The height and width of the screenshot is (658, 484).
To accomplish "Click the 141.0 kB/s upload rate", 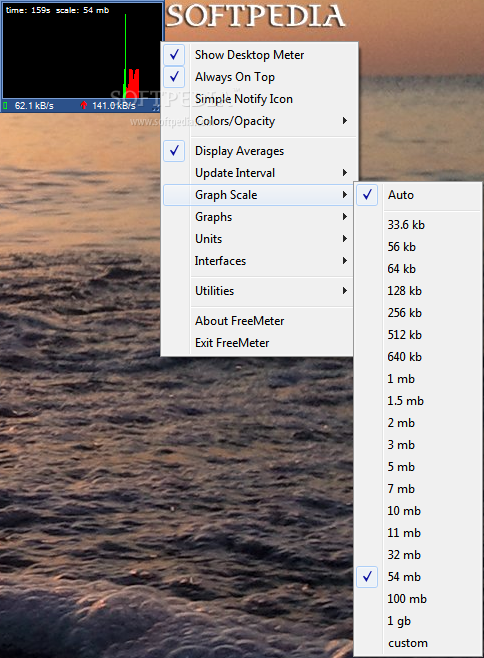I will (x=114, y=106).
